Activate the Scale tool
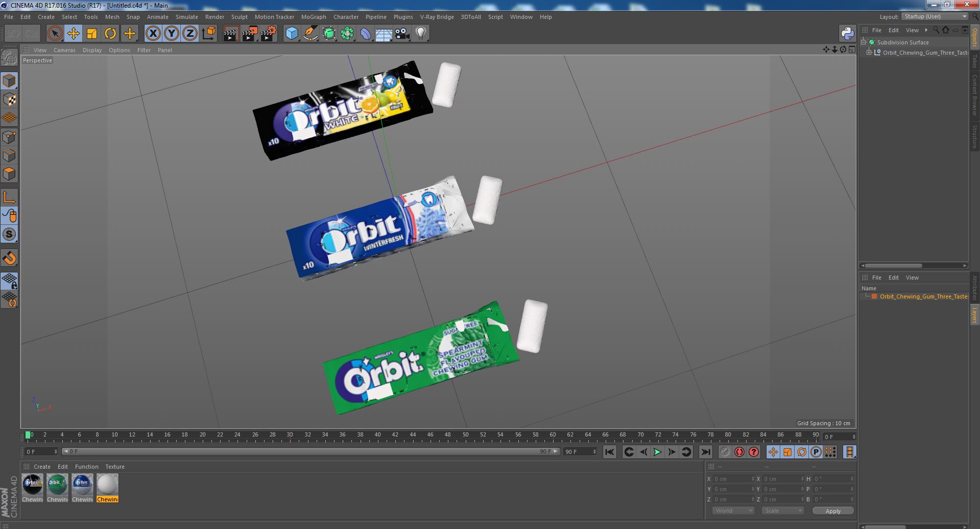Image resolution: width=980 pixels, height=529 pixels. (92, 34)
